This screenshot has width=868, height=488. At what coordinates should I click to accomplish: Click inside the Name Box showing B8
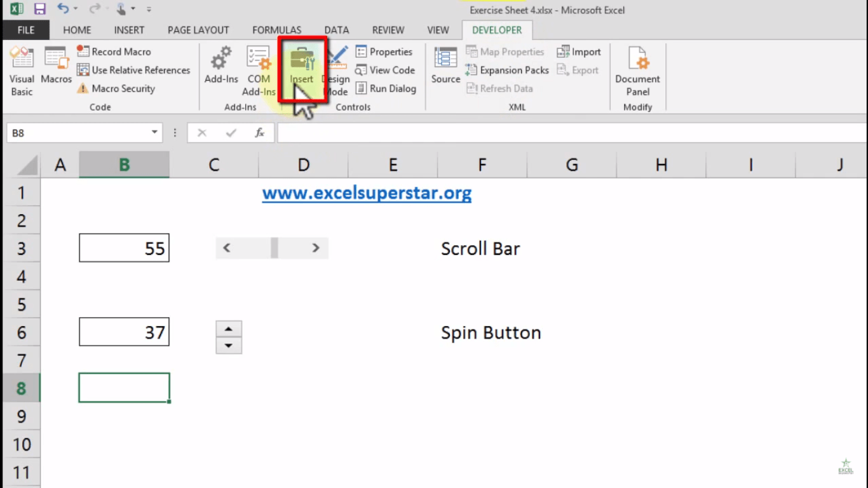[78, 133]
